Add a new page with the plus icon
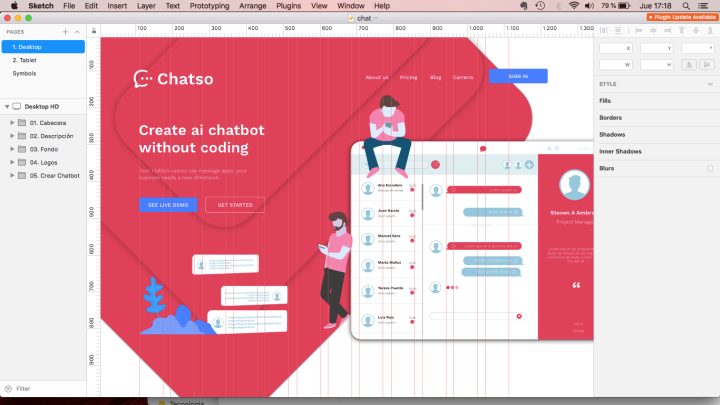This screenshot has width=720, height=405. 65,32
